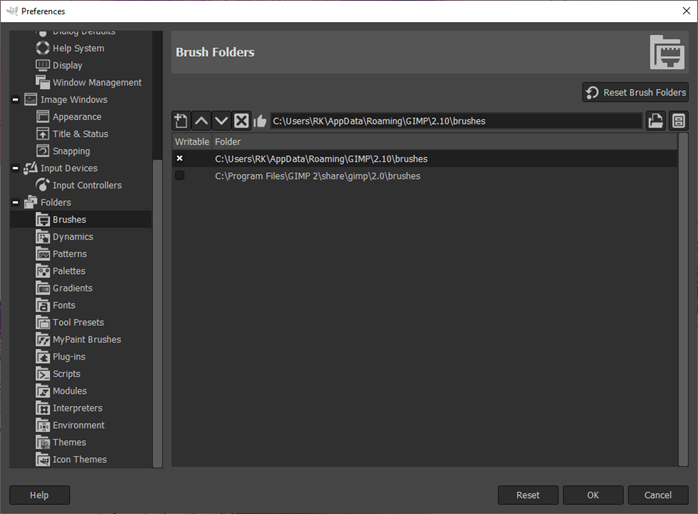The width and height of the screenshot is (698, 514).
Task: Click the Interpreters folder icon
Action: [x=43, y=408]
